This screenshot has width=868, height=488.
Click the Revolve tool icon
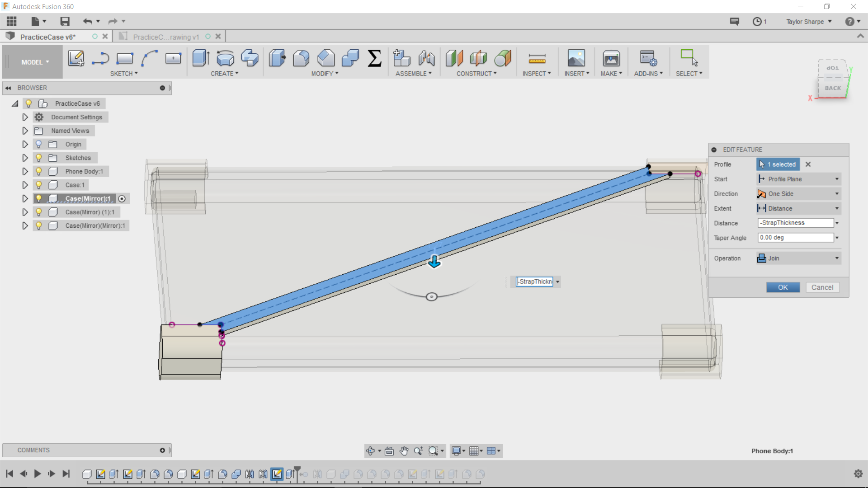point(225,58)
